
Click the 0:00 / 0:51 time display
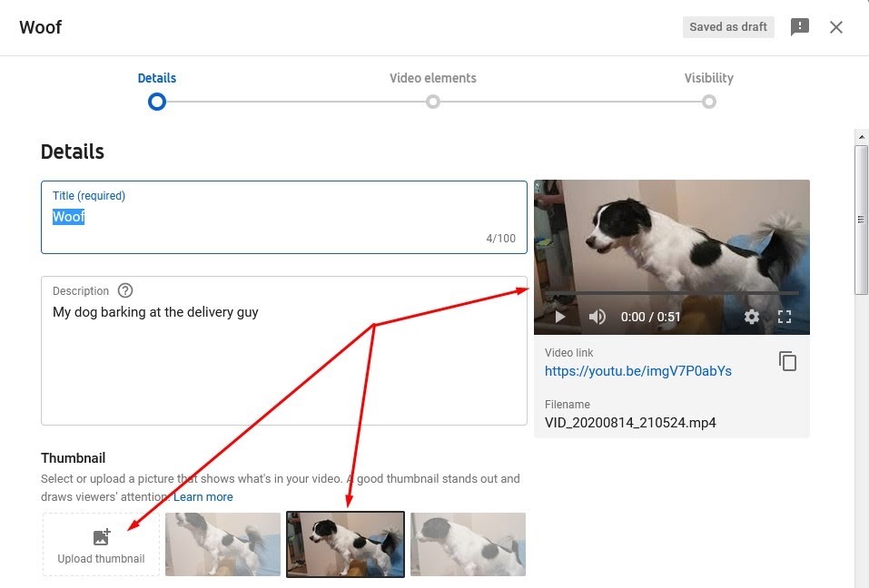[650, 317]
